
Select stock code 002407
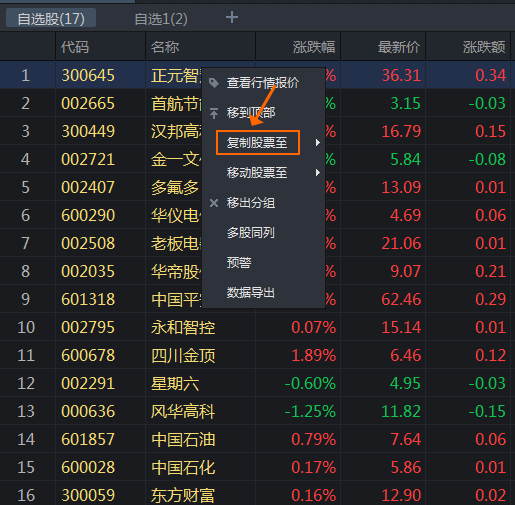tap(88, 187)
